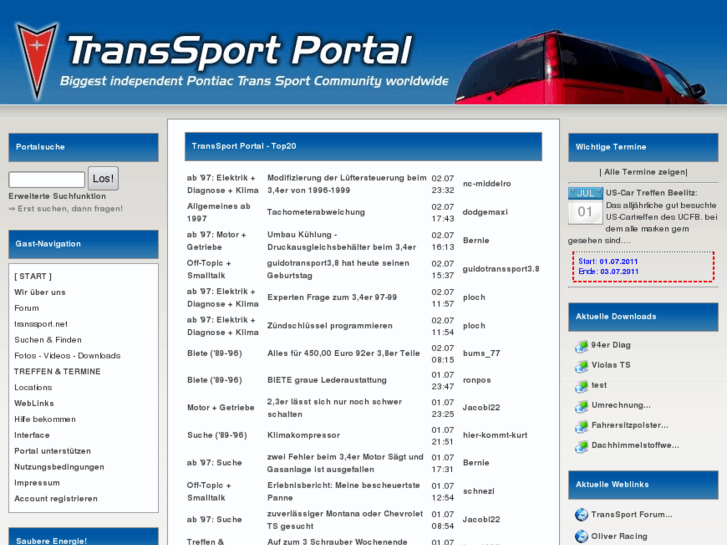This screenshot has width=727, height=545.
Task: Open topic Zündschlüssel programmieren
Action: (330, 326)
